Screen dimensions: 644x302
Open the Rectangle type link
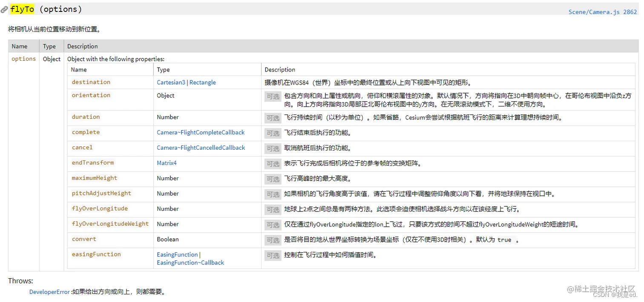click(x=202, y=83)
